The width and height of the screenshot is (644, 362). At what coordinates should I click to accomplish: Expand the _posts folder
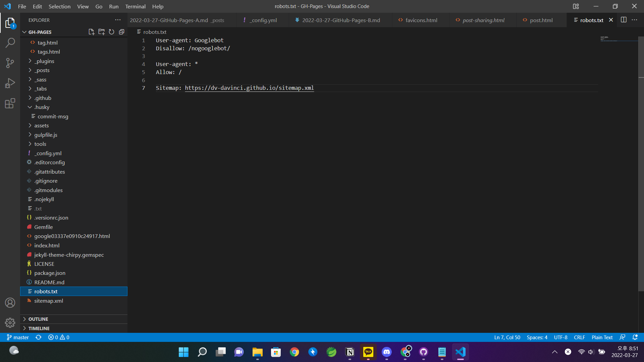[x=42, y=70]
